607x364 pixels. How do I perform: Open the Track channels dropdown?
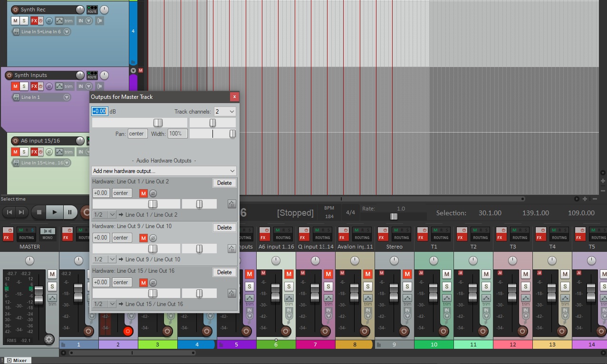click(225, 111)
